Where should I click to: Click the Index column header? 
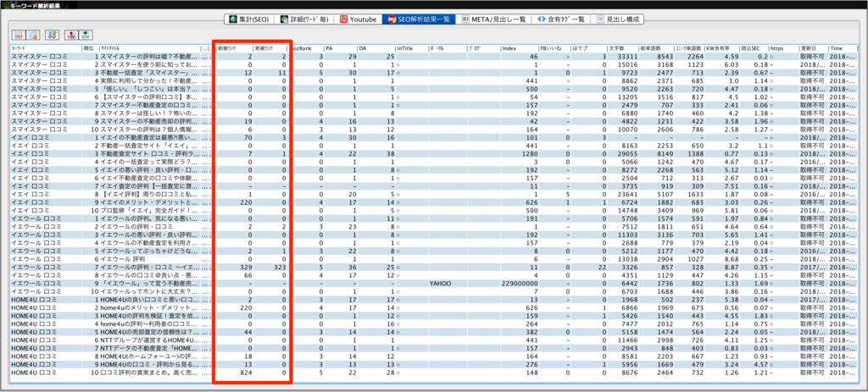[519, 48]
